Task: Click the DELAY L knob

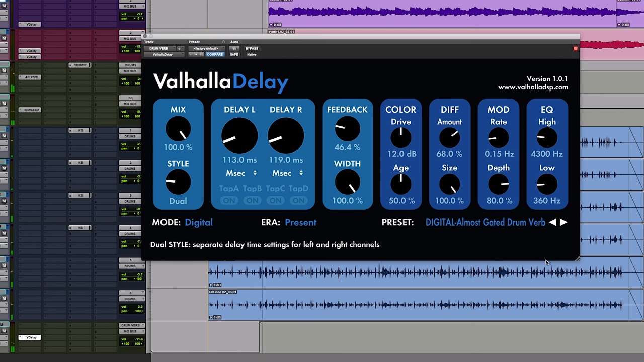Action: coord(239,136)
